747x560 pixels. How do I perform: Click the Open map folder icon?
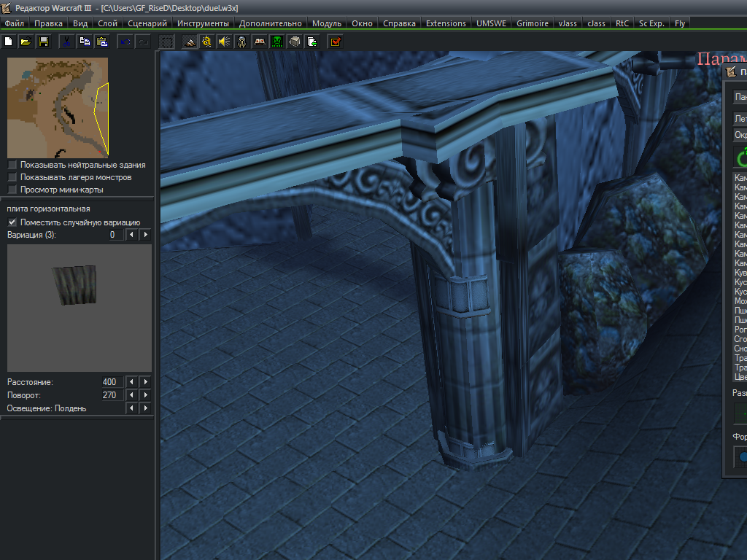26,42
